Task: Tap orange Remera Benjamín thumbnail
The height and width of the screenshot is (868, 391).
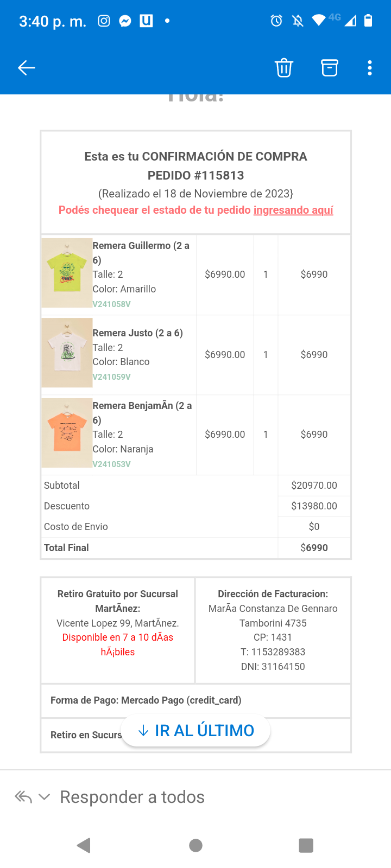Action: [x=67, y=433]
